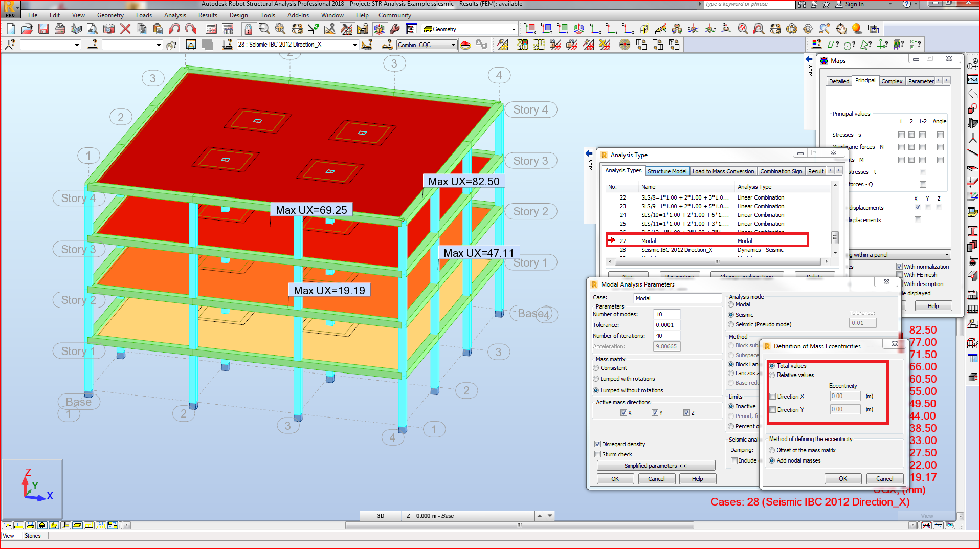Choose Relative values in Definition of Mass Eccentricities
This screenshot has height=549, width=980.
(x=772, y=375)
